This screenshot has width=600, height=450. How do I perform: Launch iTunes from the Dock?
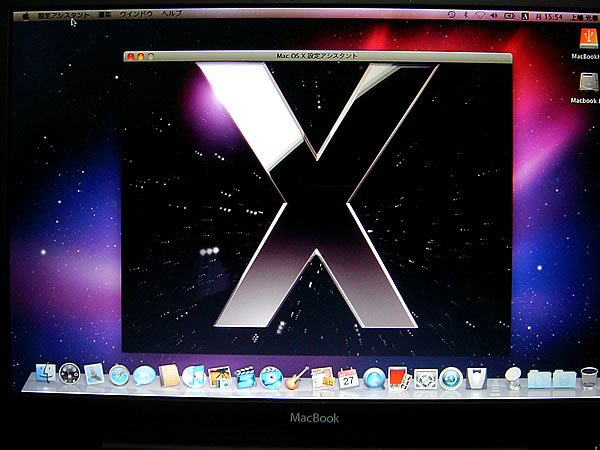click(x=194, y=377)
